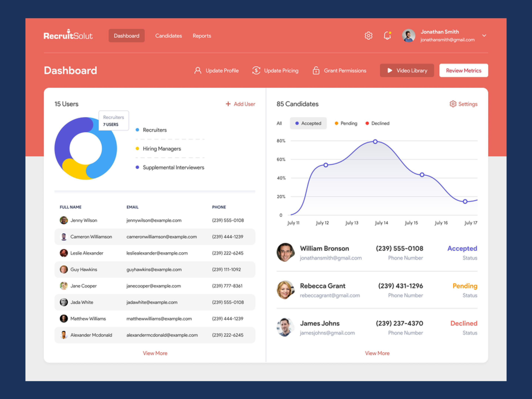532x399 pixels.
Task: Click View More under users table
Action: click(x=155, y=353)
